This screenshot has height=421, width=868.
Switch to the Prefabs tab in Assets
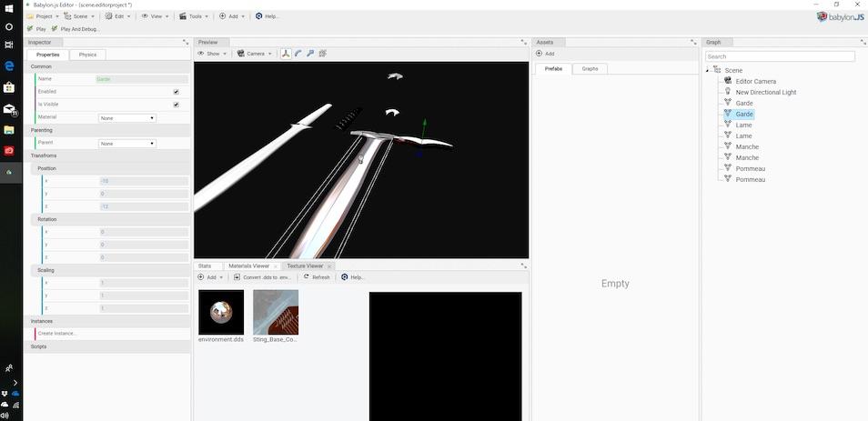(553, 68)
